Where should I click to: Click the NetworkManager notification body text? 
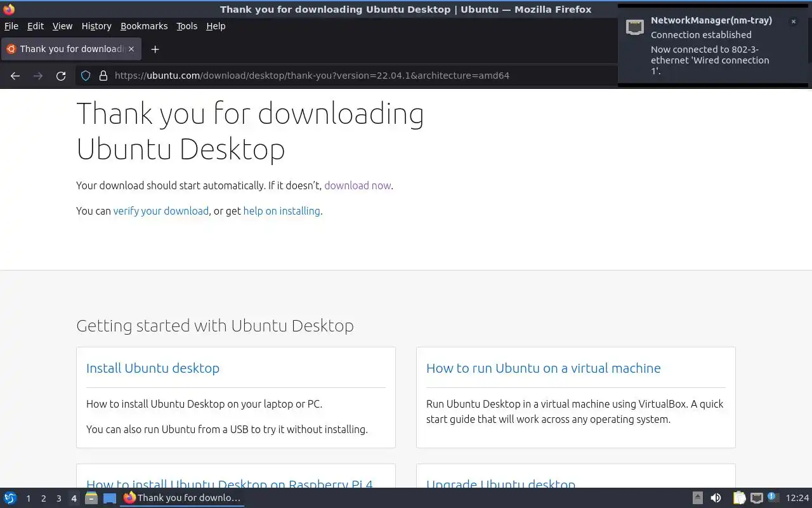[x=710, y=60]
